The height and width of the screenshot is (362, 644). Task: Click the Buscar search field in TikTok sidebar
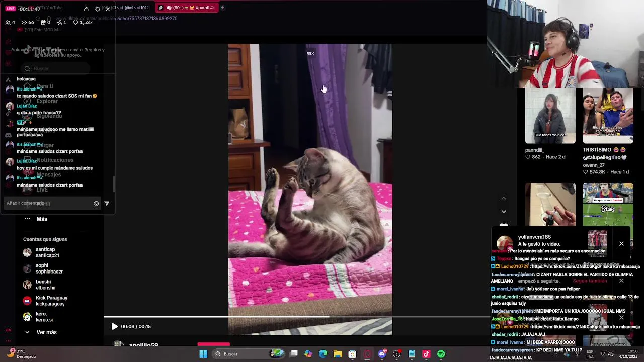click(55, 68)
